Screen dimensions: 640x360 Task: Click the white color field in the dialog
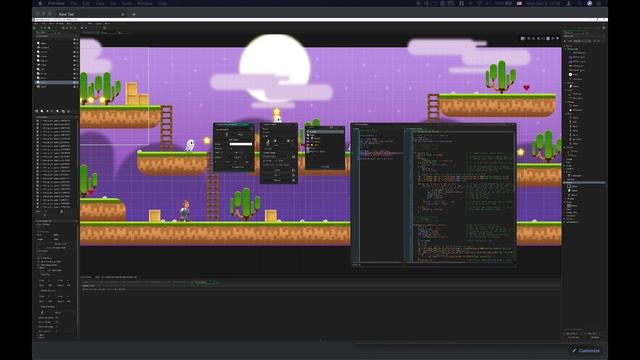[x=241, y=144]
